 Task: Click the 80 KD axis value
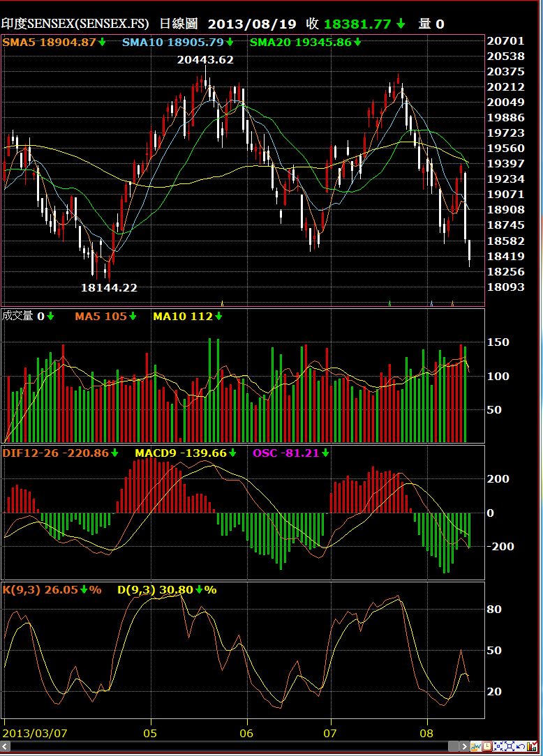tap(494, 609)
